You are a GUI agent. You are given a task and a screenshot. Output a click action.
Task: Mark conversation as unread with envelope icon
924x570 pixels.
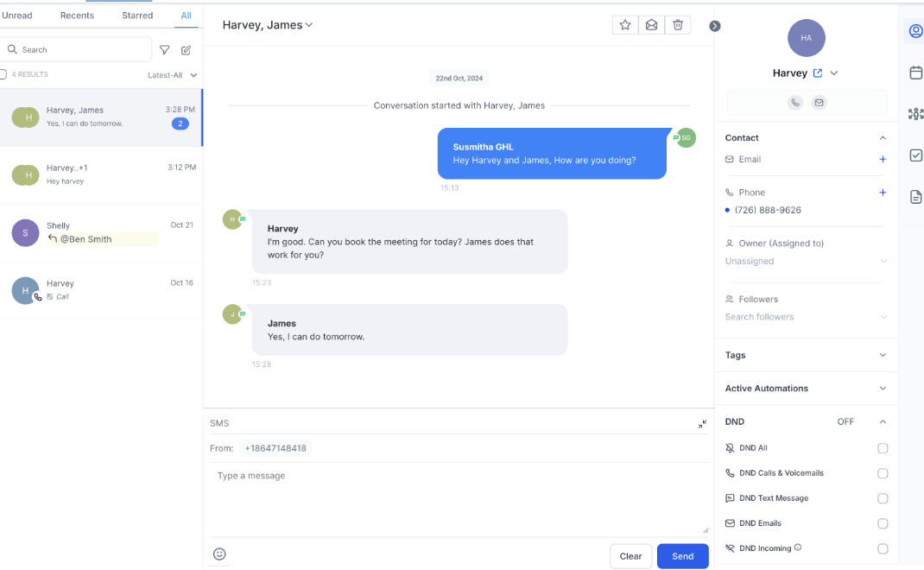click(651, 25)
